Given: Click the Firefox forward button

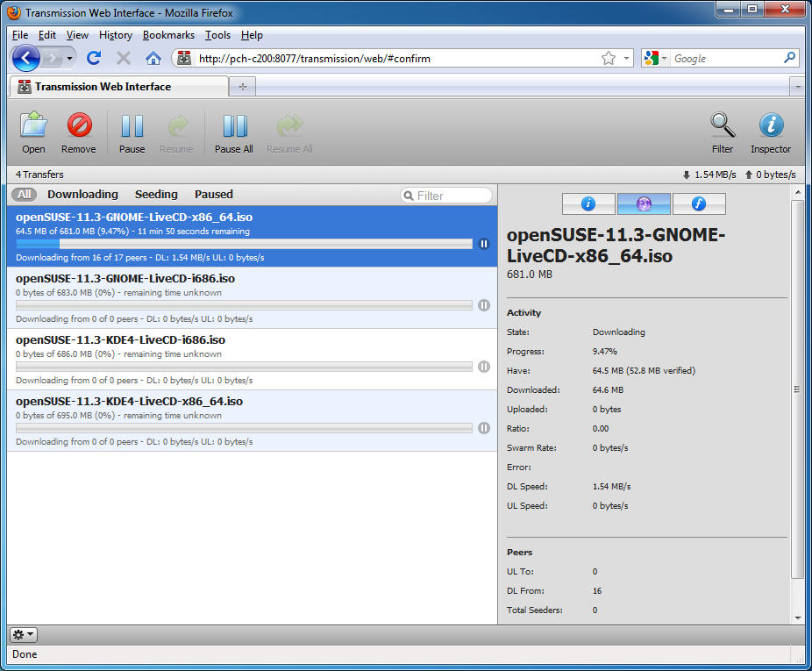Looking at the screenshot, I should 53,58.
